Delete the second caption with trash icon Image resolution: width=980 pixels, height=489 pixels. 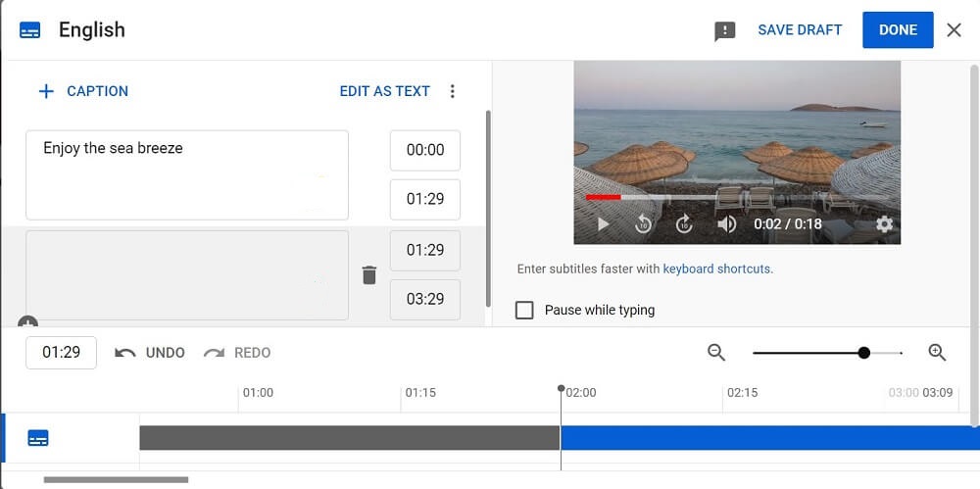[x=368, y=275]
